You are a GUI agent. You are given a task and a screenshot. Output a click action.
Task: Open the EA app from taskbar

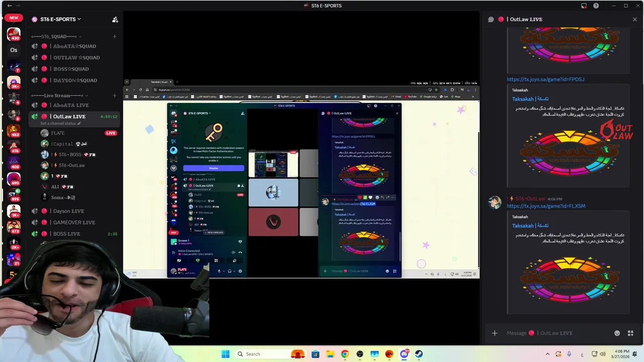(389, 354)
